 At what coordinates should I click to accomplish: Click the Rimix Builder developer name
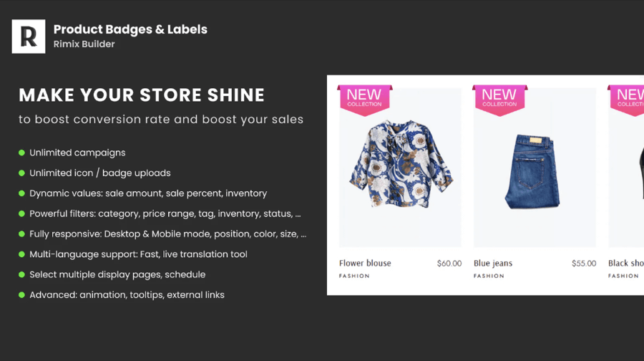click(x=84, y=44)
